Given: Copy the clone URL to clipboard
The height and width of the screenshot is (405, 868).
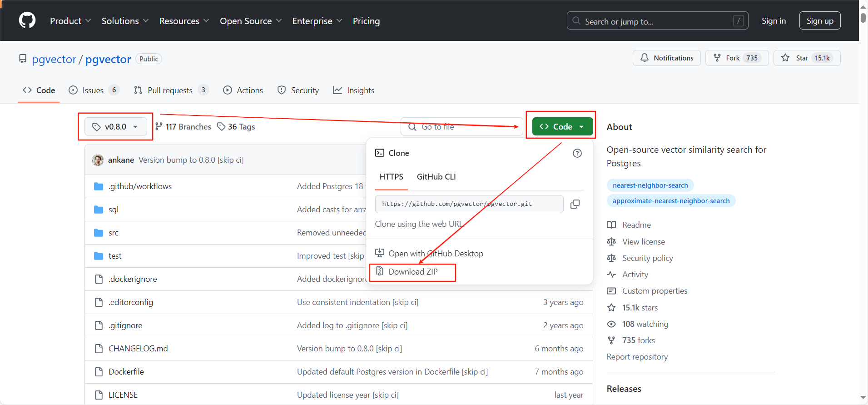Looking at the screenshot, I should point(575,204).
